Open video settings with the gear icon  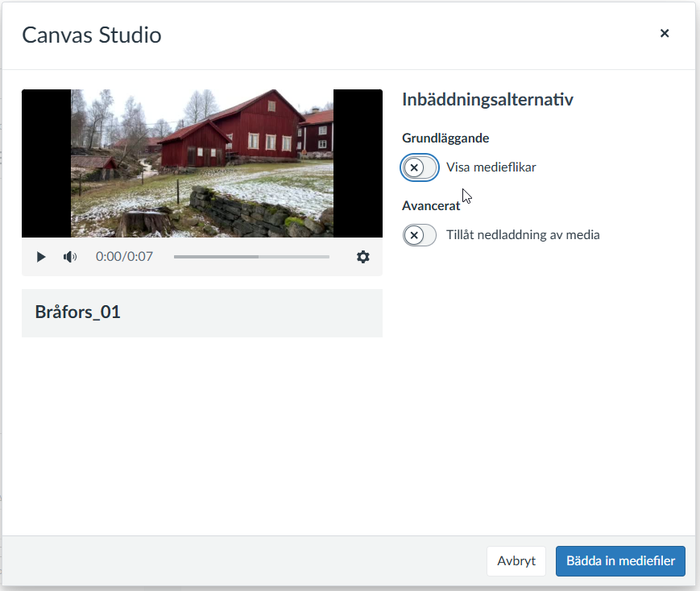(363, 257)
